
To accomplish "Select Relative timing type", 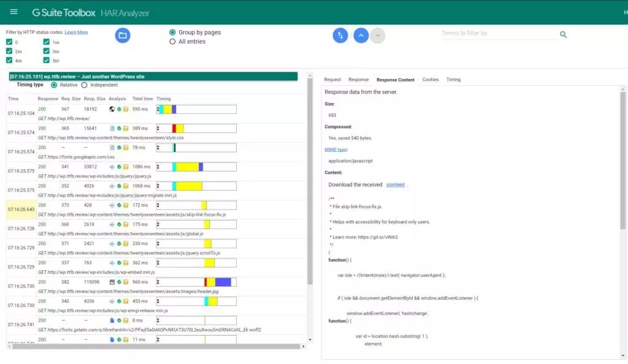I will (x=54, y=85).
